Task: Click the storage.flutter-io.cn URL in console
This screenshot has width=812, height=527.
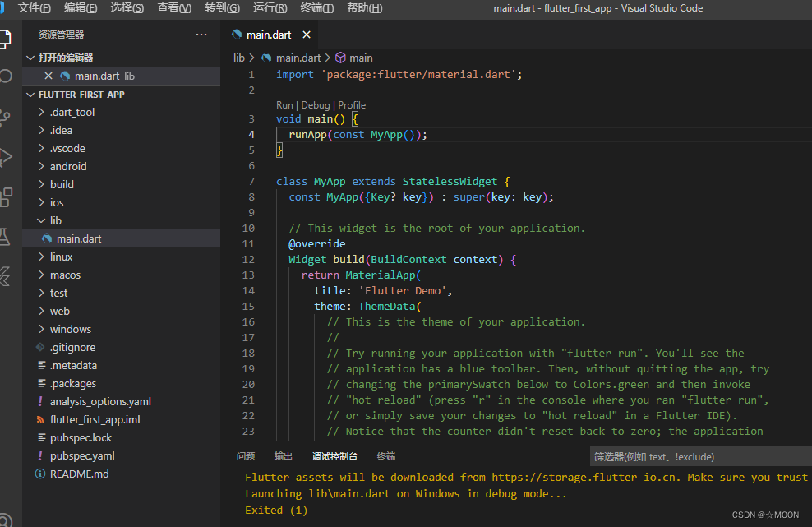Action: (584, 477)
